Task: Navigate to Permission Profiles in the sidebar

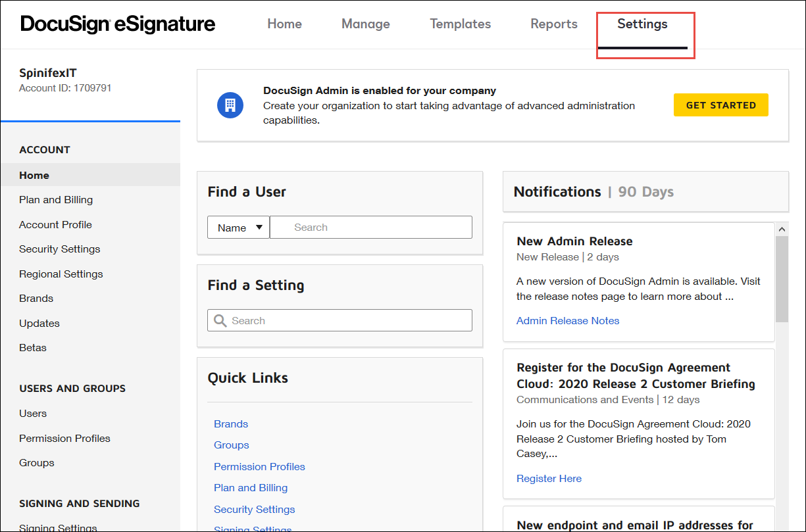Action: click(x=64, y=439)
